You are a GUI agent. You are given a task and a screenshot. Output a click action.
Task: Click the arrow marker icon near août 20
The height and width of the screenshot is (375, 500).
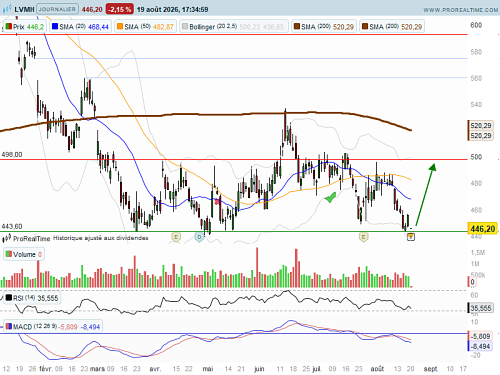coord(411,237)
